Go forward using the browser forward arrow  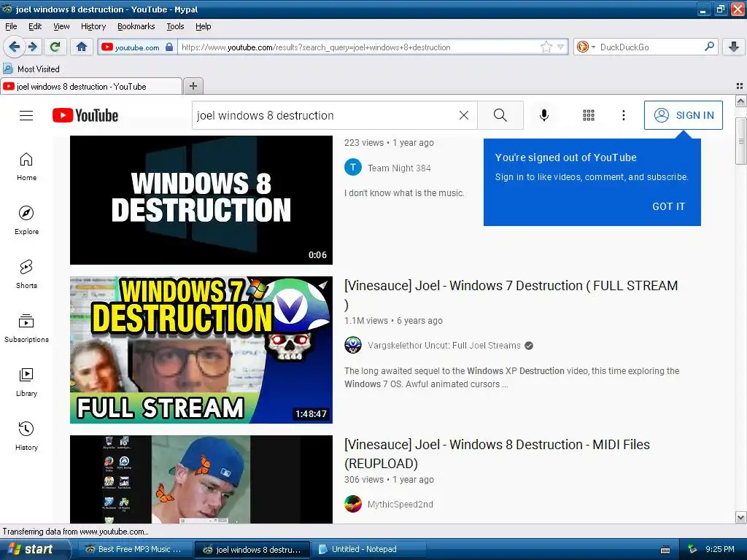click(x=33, y=47)
